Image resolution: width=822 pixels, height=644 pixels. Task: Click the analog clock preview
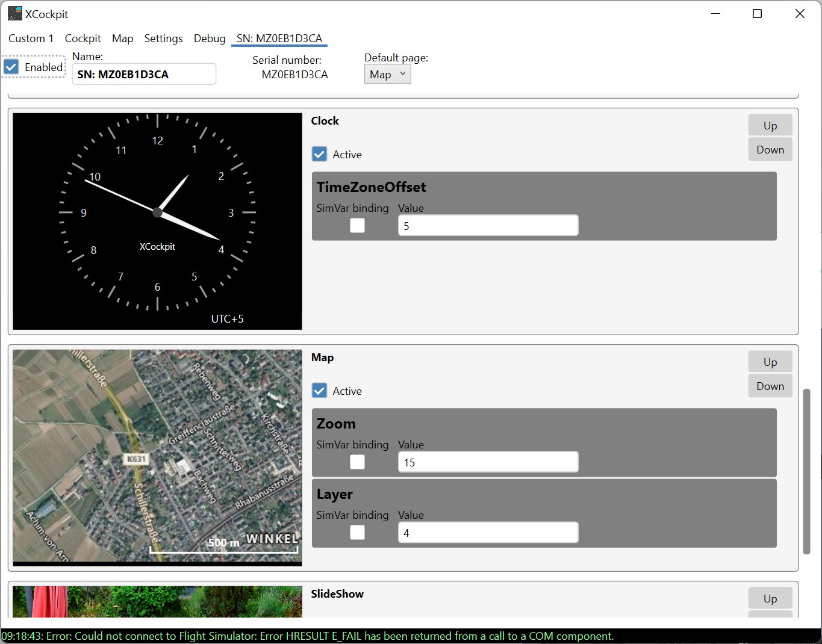157,221
